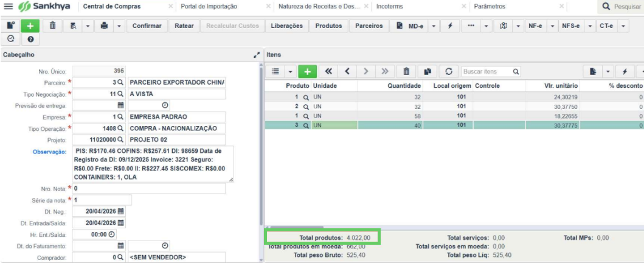The image size is (644, 263).
Task: Click the magnifier in Buscar itens field
Action: coord(516,71)
